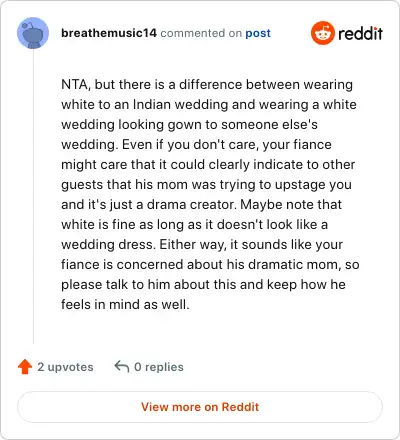Open the "0 replies" label
The height and width of the screenshot is (440, 400).
click(159, 367)
